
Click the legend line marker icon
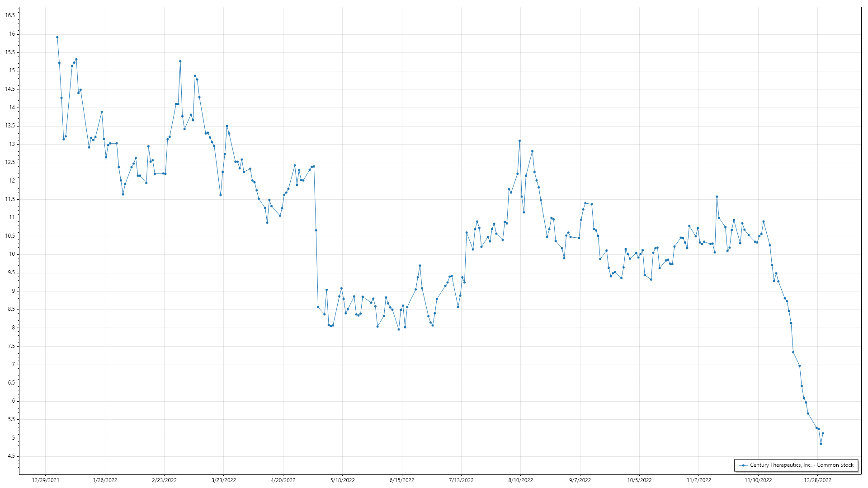pos(743,465)
